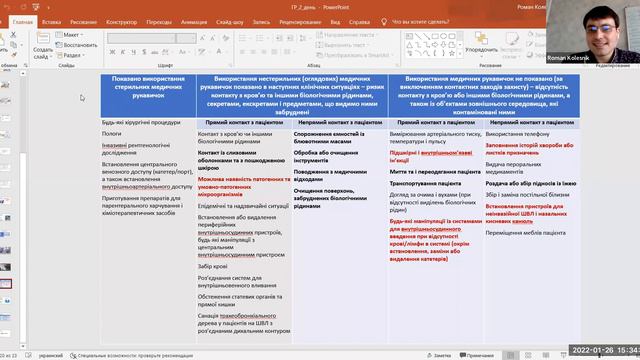Image resolution: width=640 pixels, height=360 pixels.
Task: Open the Change Case (Aa) dropdown
Action: (x=183, y=52)
